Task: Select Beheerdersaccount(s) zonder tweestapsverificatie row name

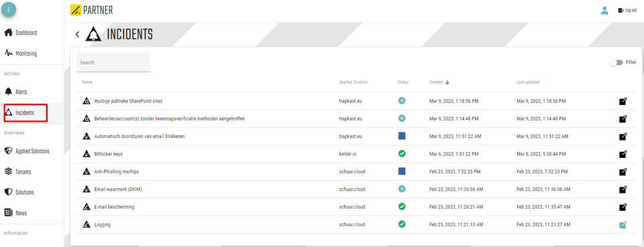Action: pyautogui.click(x=170, y=118)
